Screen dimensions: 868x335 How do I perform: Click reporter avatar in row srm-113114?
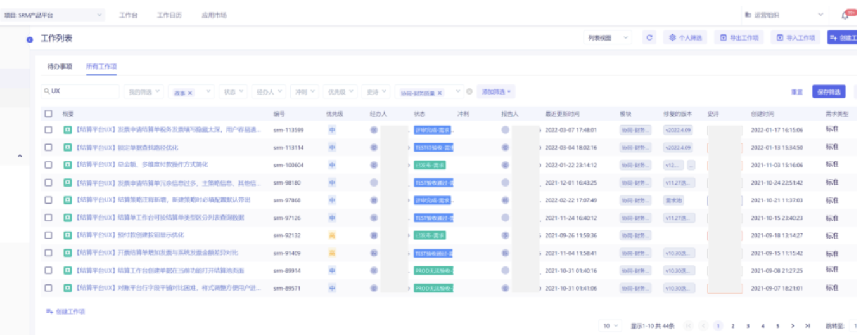click(505, 147)
